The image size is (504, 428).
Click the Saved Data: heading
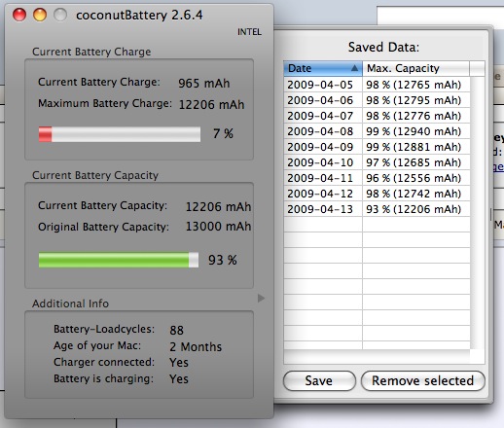(x=383, y=48)
